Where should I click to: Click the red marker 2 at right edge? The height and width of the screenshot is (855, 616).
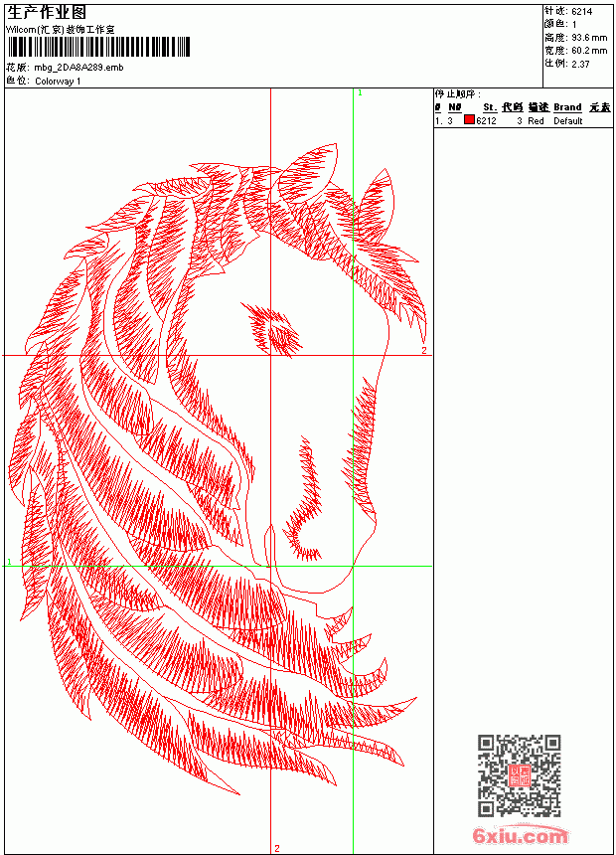[x=424, y=351]
